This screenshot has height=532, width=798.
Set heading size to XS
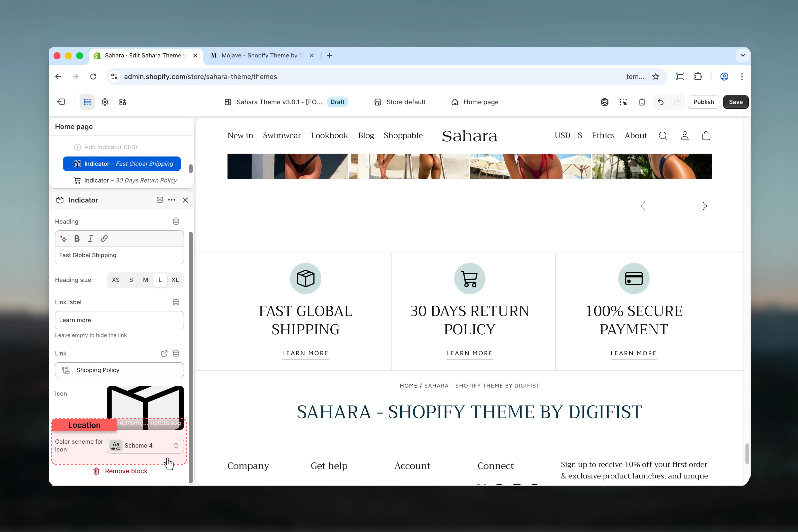[x=116, y=280]
